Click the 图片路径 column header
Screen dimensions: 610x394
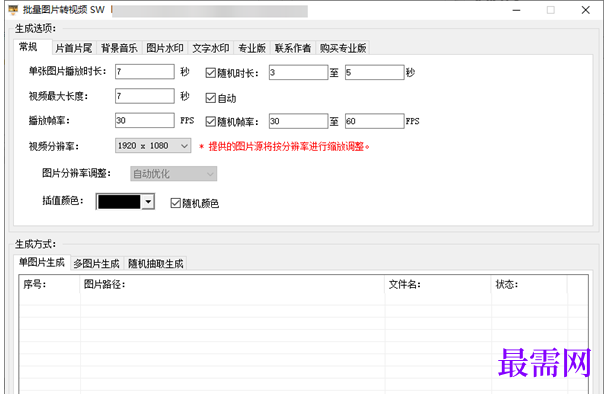[x=233, y=284]
